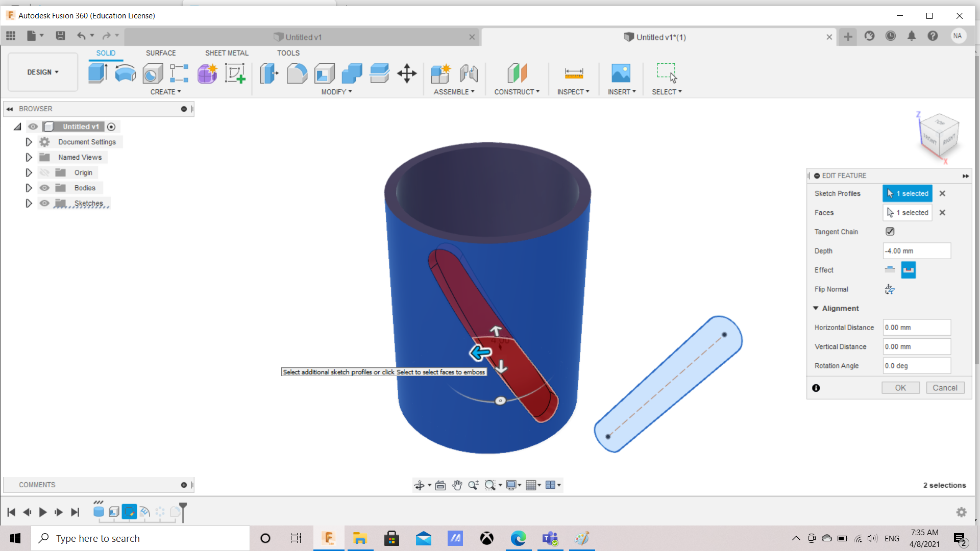The image size is (980, 551).
Task: Select the Extrude tool
Action: click(x=97, y=73)
